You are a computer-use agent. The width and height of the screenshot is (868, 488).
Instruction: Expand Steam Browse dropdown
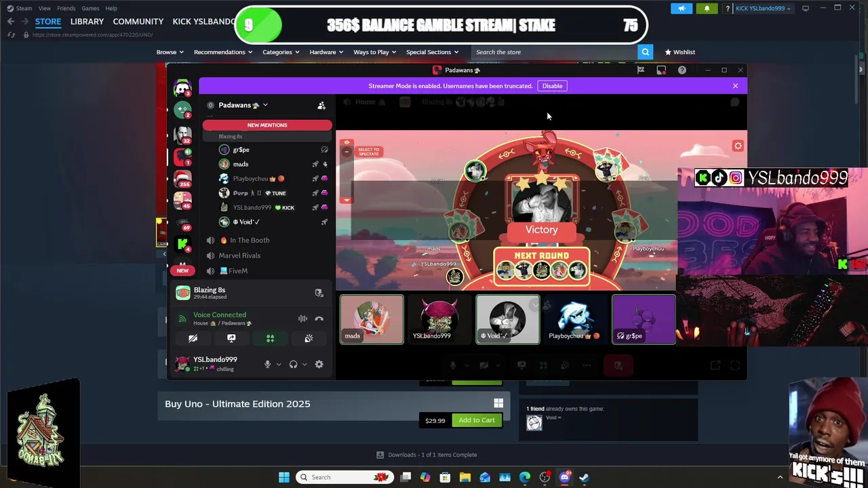pyautogui.click(x=170, y=52)
